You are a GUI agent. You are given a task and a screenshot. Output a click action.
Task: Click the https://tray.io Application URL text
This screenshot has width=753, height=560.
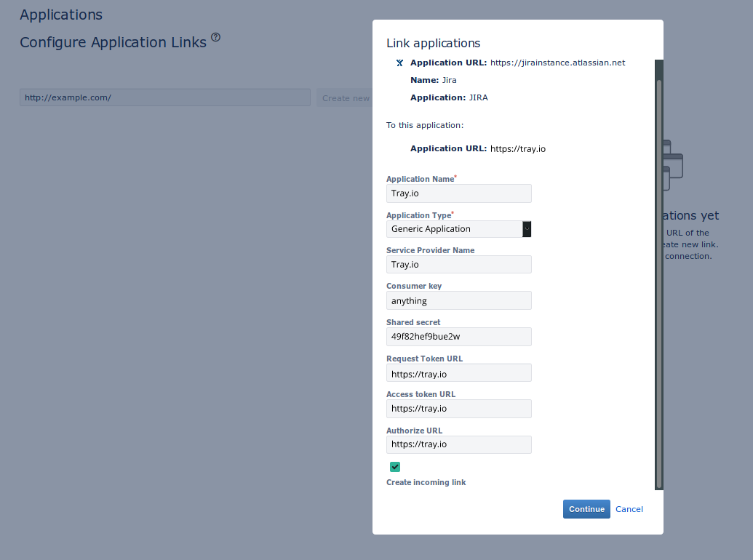(518, 149)
